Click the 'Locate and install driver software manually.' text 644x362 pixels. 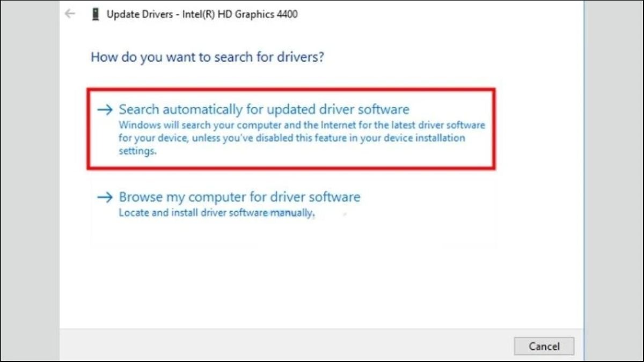[216, 213]
